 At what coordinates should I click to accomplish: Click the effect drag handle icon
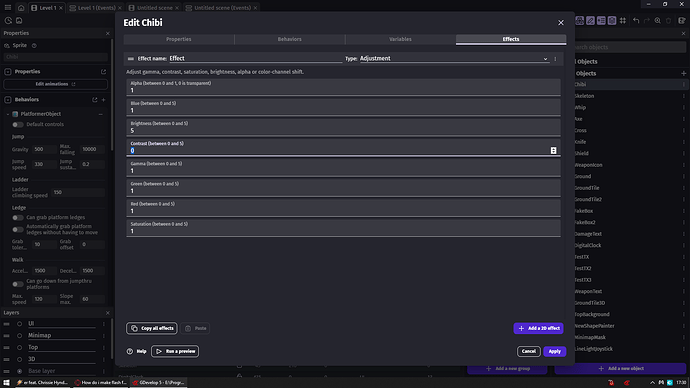pos(131,59)
